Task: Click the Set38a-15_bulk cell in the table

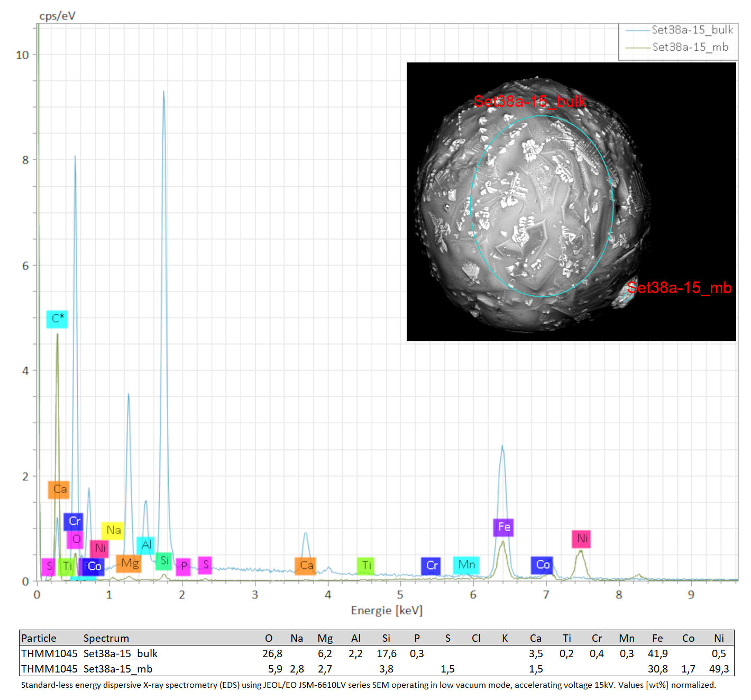Action: coord(121,654)
